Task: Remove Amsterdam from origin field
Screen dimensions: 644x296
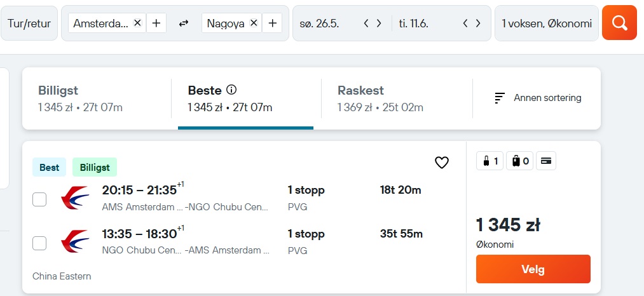Action: coord(137,23)
